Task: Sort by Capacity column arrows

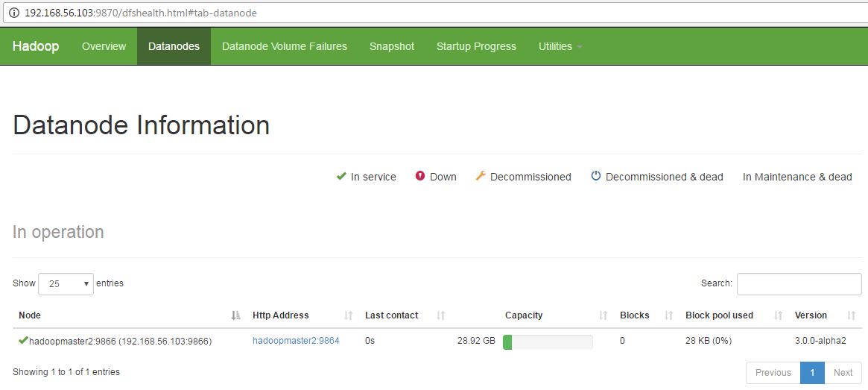Action: click(x=604, y=315)
